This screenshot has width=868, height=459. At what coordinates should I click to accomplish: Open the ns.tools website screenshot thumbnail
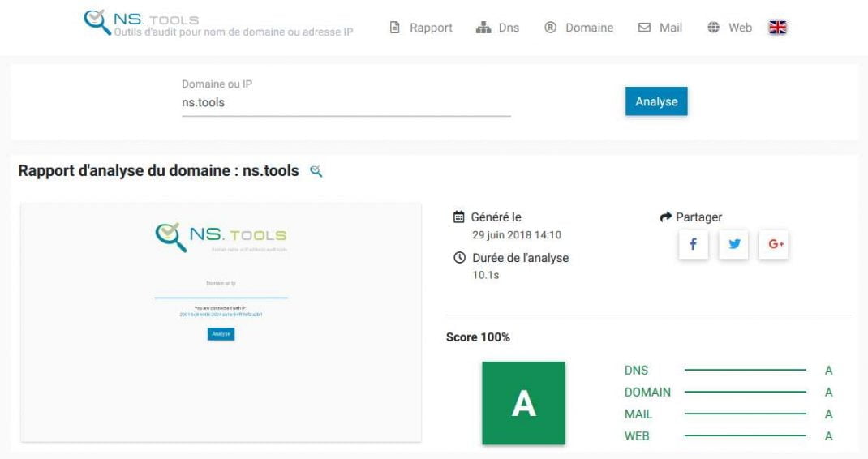(221, 322)
